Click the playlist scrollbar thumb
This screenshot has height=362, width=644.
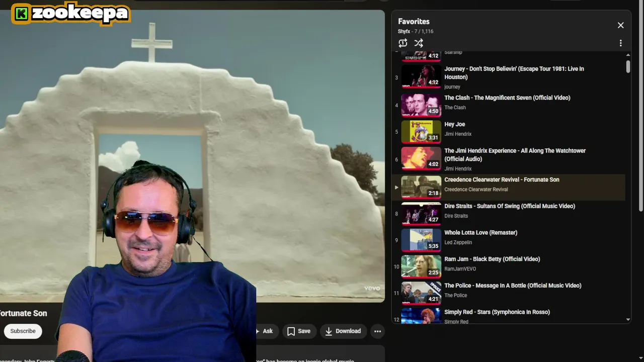[628, 66]
